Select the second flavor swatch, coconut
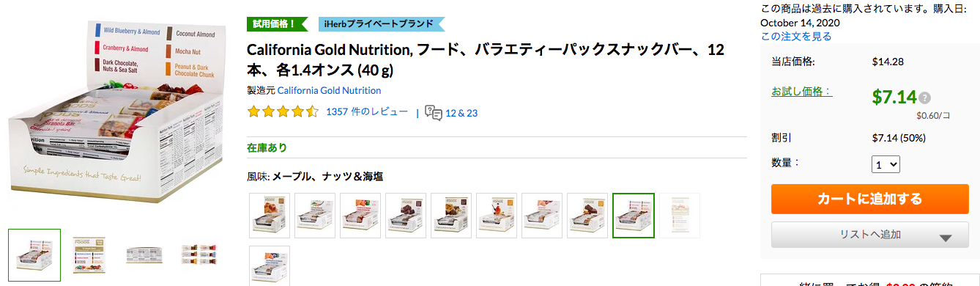Screen dimensions: 980x286 coord(315,216)
